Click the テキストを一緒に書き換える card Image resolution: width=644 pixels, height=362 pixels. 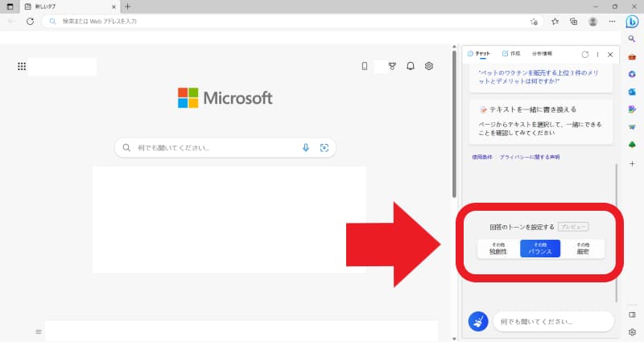tap(541, 122)
